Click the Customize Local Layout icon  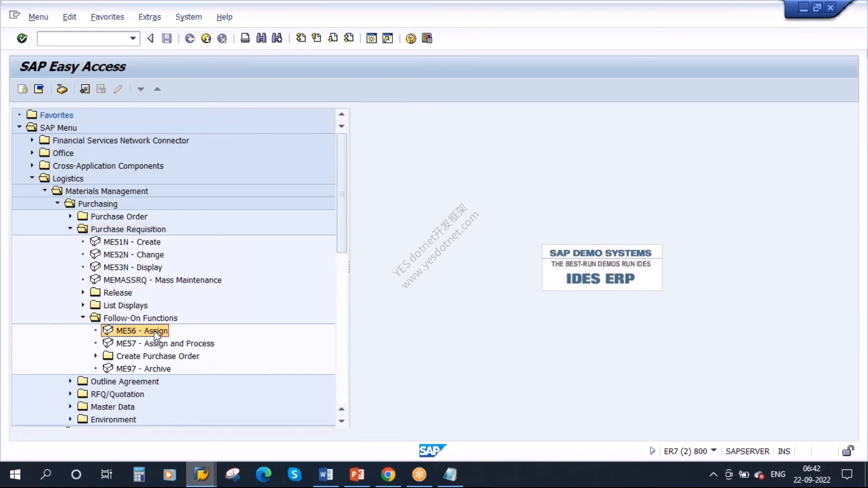pos(427,38)
